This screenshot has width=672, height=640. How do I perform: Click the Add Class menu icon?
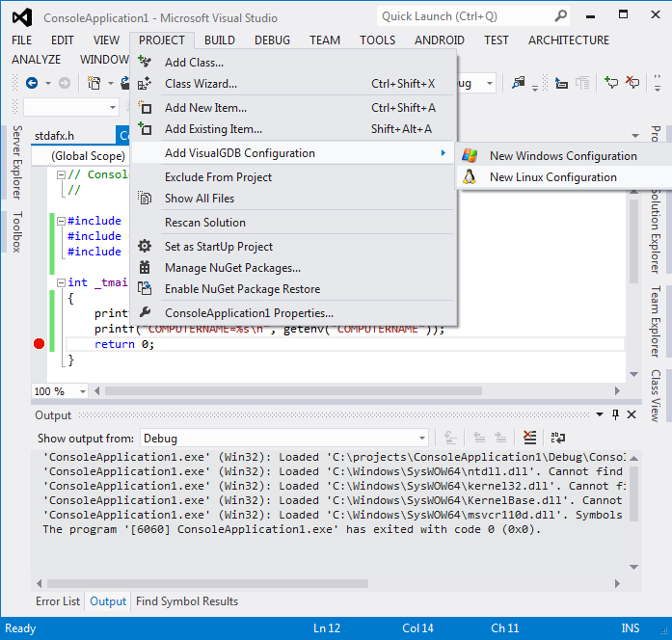click(x=145, y=62)
